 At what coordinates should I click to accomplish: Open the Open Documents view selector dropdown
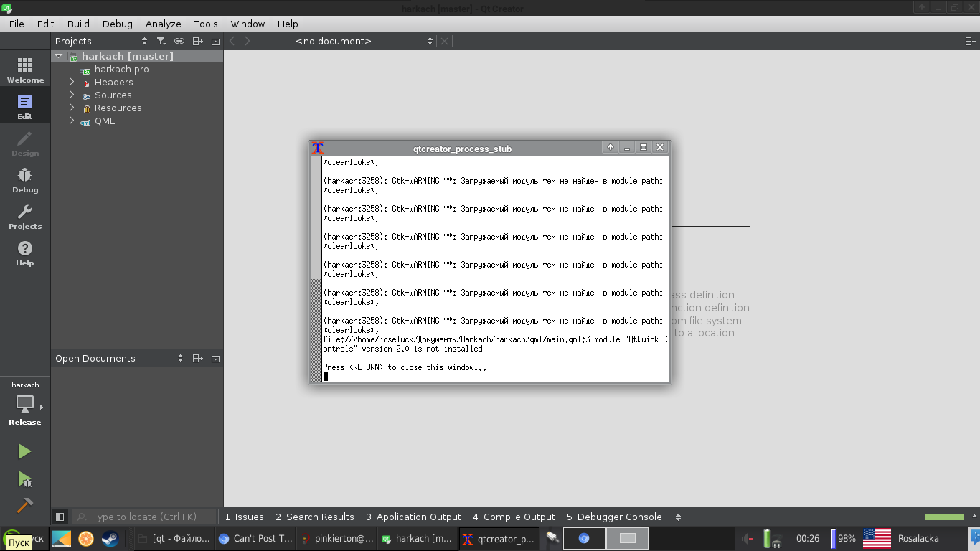[x=119, y=359]
